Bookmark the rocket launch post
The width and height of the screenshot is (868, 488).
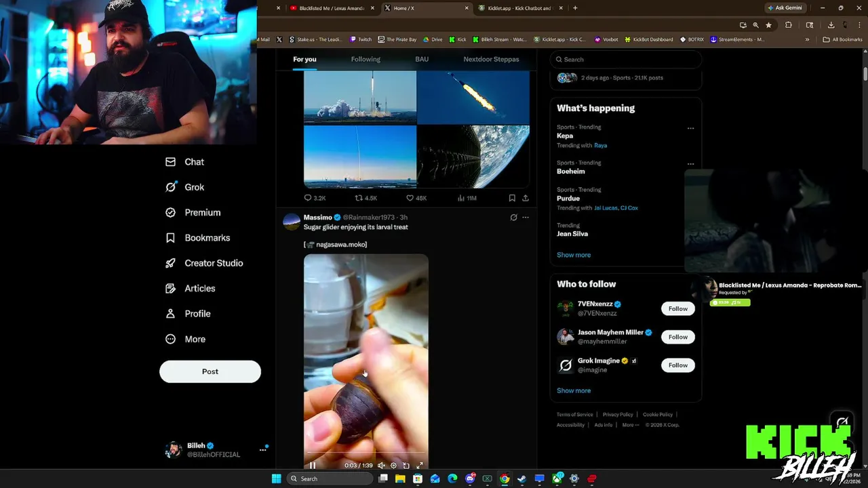pos(512,198)
